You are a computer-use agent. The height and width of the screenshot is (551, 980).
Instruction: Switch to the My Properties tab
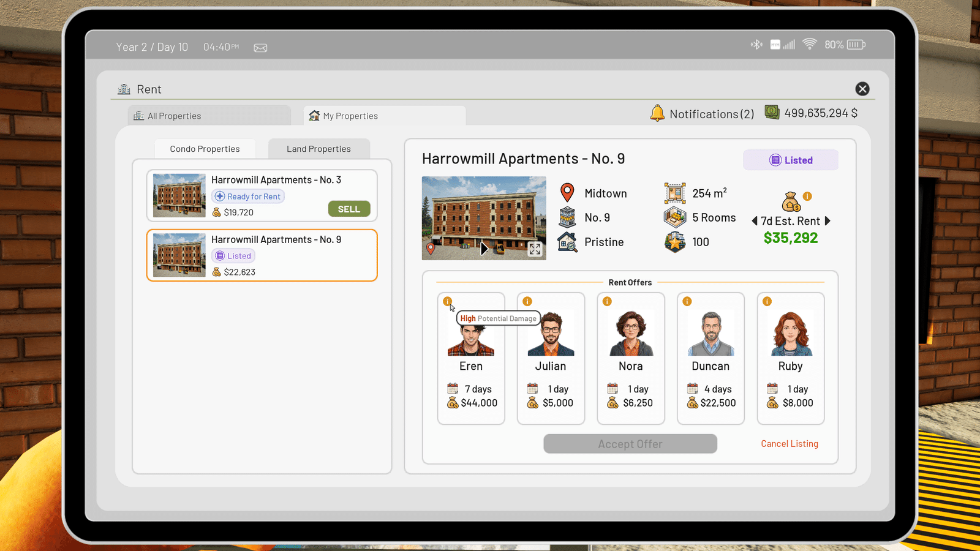tap(385, 116)
